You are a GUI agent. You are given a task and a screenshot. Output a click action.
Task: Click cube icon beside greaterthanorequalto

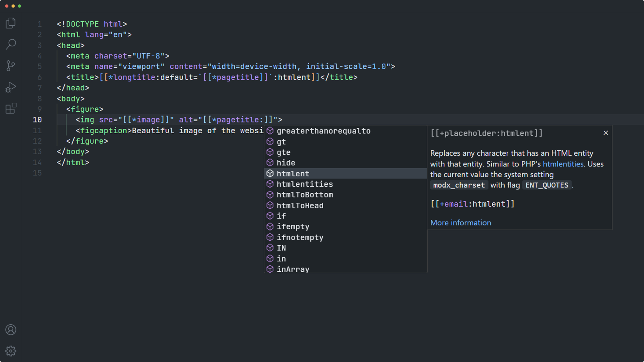pyautogui.click(x=270, y=131)
